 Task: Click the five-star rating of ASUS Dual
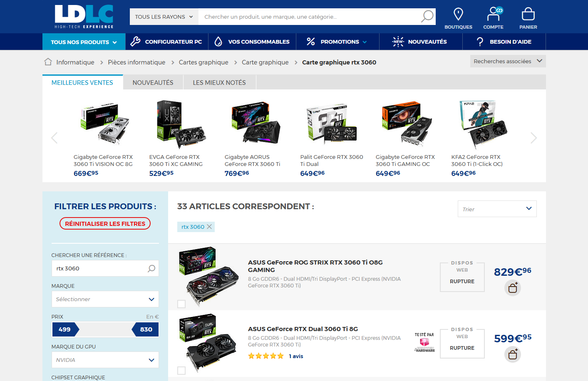(266, 356)
